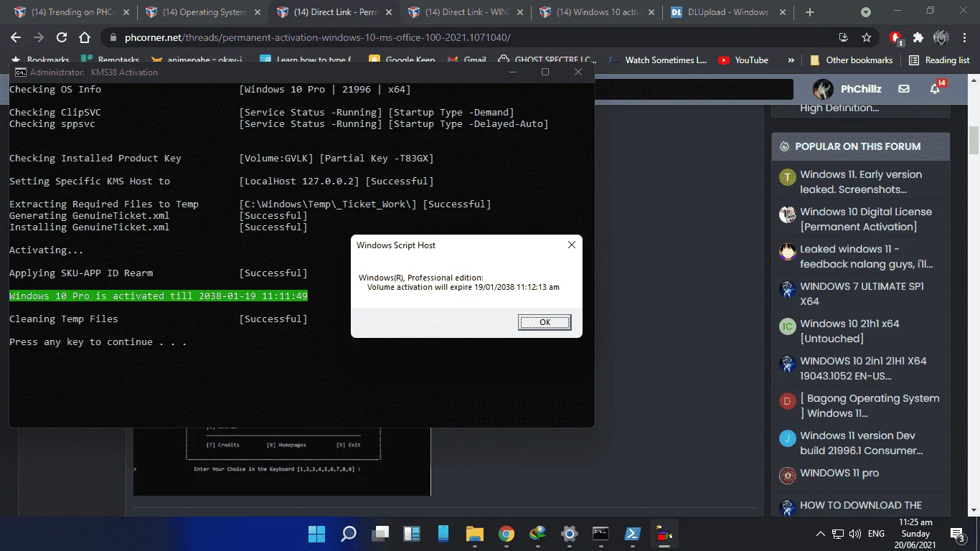Click the browser page vertical scrollbar
Image resolution: width=980 pixels, height=551 pixels.
(974, 140)
